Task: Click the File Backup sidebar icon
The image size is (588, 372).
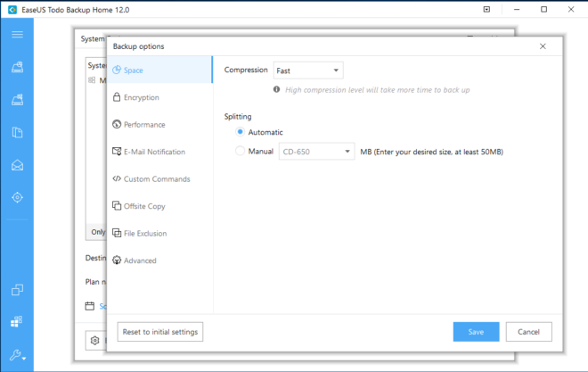Action: click(x=17, y=133)
